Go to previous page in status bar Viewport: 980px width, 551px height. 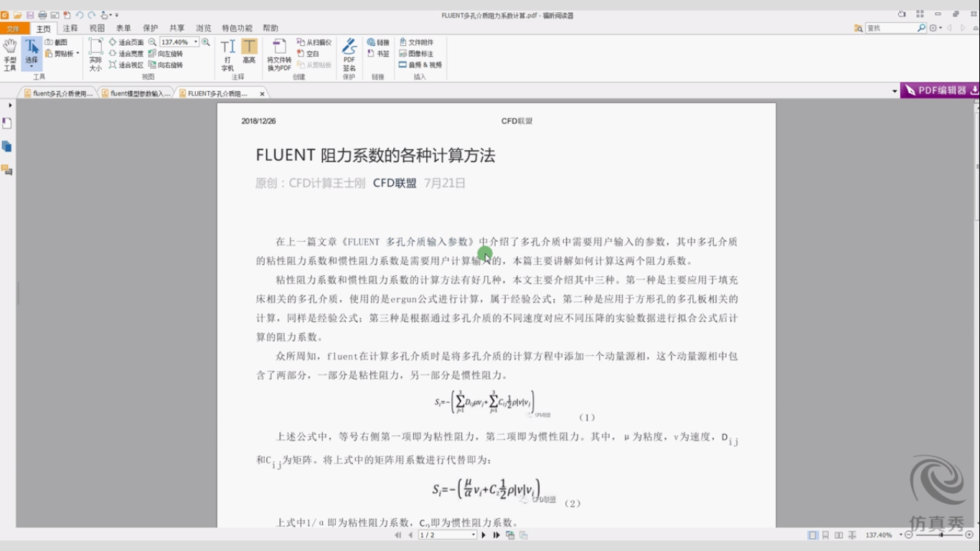tap(410, 535)
